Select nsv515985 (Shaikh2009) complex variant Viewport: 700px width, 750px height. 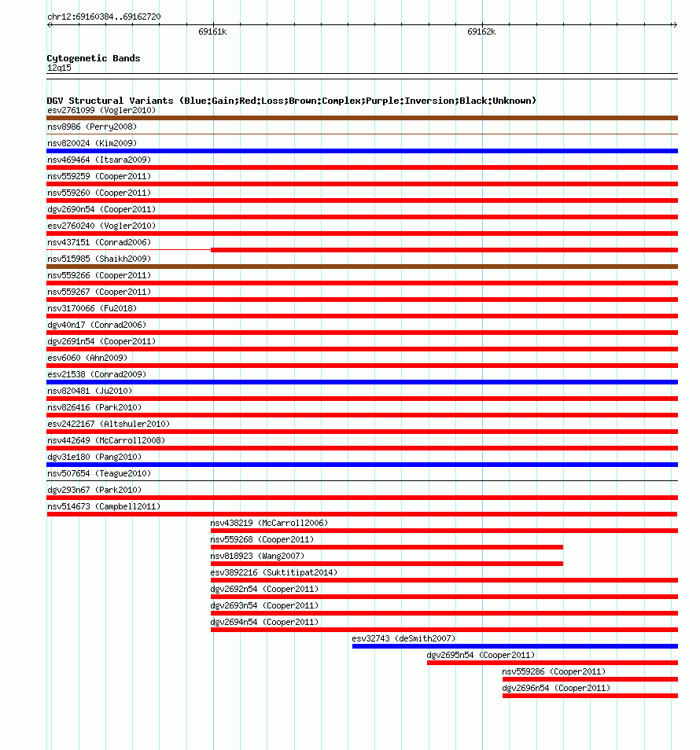tap(99, 259)
